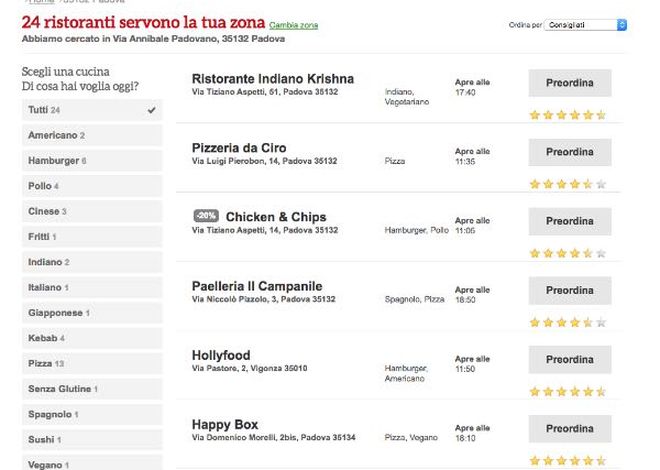Click the blue arrows of Consigliati selector

(622, 25)
